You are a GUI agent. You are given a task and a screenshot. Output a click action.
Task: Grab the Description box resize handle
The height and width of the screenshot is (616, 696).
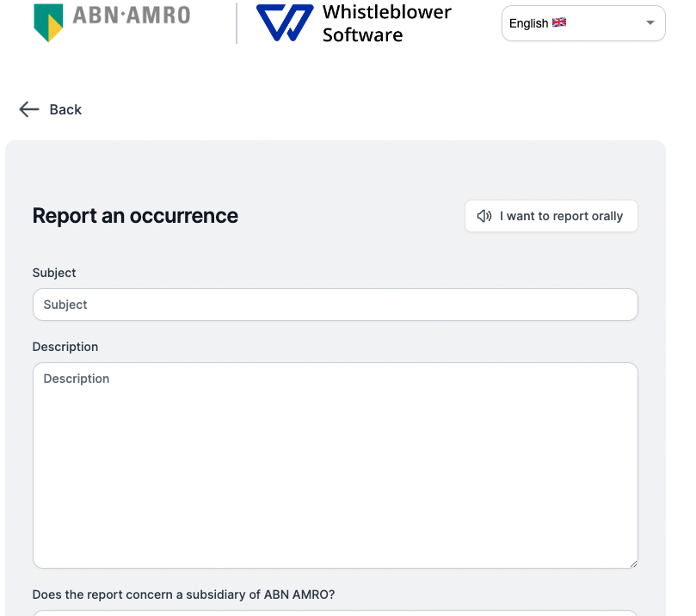632,563
